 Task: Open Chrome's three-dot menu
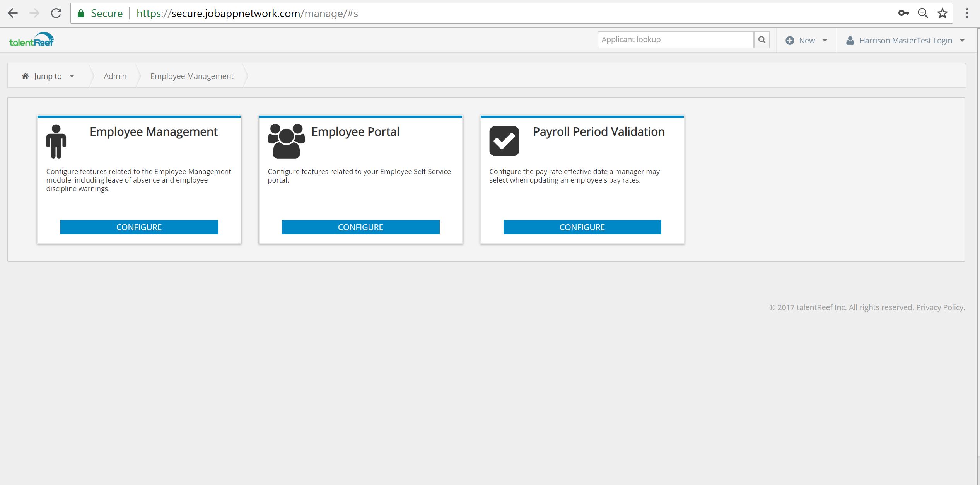pyautogui.click(x=966, y=13)
